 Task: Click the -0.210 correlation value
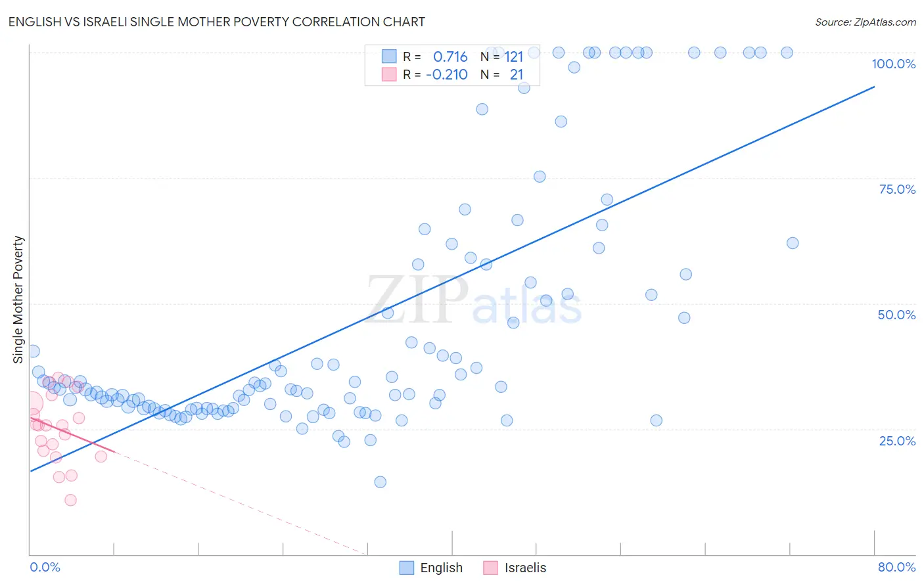pyautogui.click(x=447, y=74)
